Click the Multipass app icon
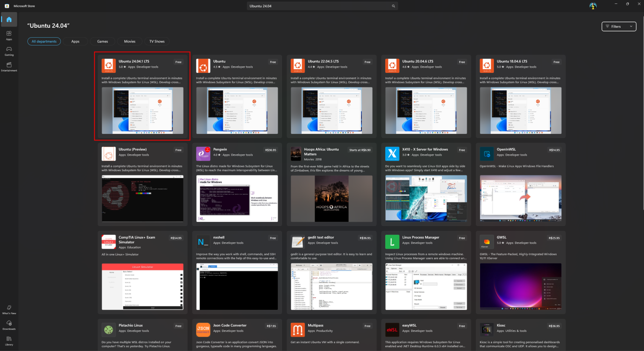 point(297,329)
